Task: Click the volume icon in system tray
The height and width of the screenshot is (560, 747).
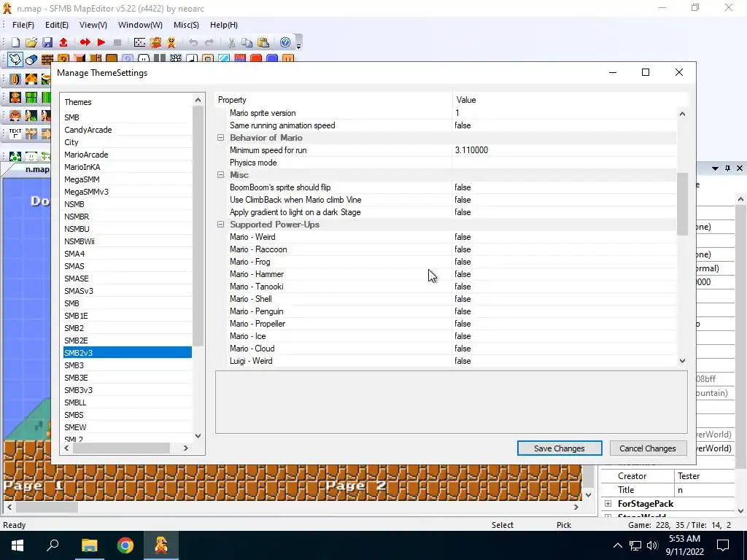Action: [652, 545]
